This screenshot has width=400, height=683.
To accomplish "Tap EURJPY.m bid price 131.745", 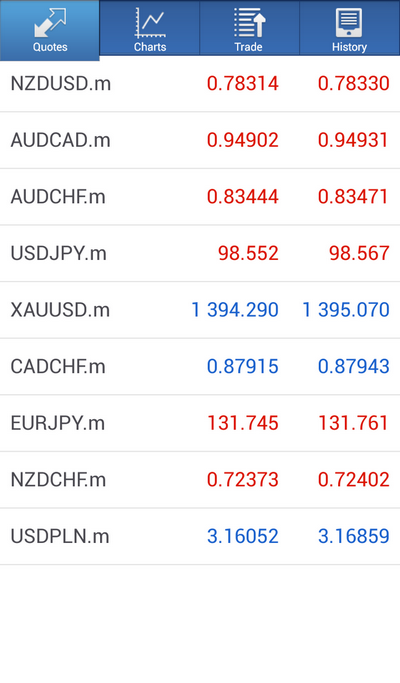I will (243, 423).
